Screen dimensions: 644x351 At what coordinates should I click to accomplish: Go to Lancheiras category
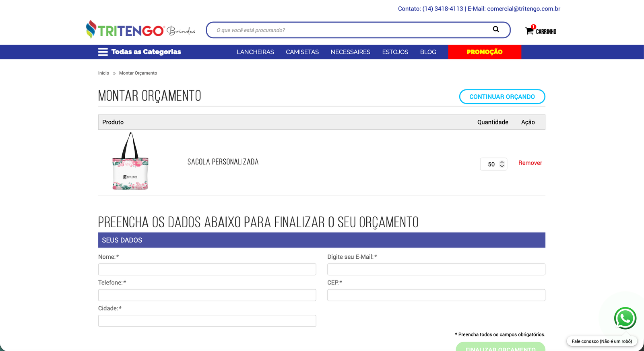point(255,52)
